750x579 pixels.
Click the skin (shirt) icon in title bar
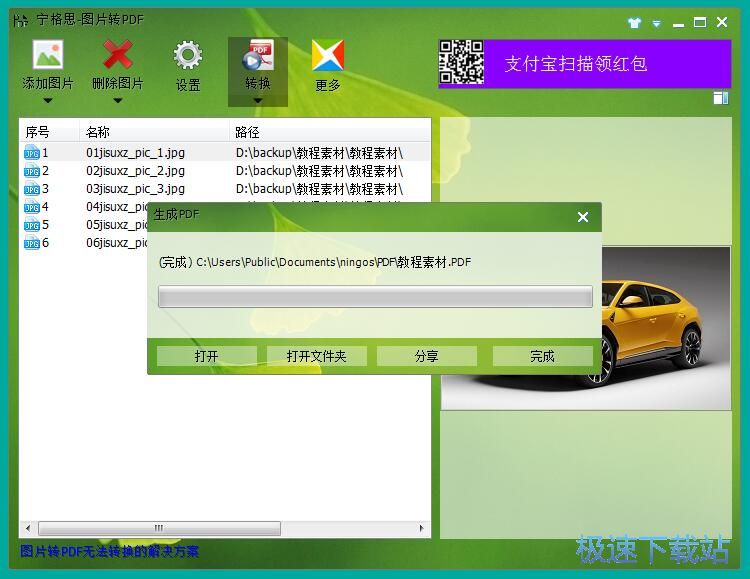[634, 22]
